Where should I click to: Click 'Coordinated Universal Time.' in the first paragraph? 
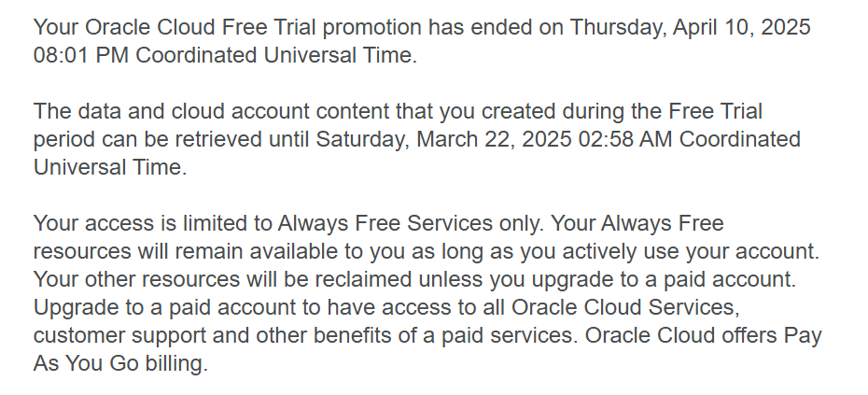(x=276, y=55)
